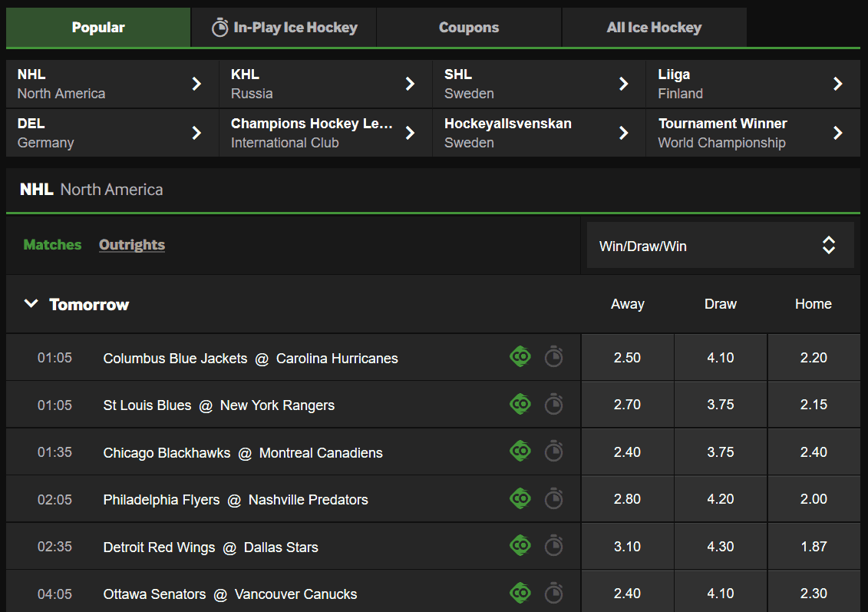The width and height of the screenshot is (868, 612).
Task: Open cash out icon for Philadelphia Flyers match
Action: pyautogui.click(x=520, y=499)
